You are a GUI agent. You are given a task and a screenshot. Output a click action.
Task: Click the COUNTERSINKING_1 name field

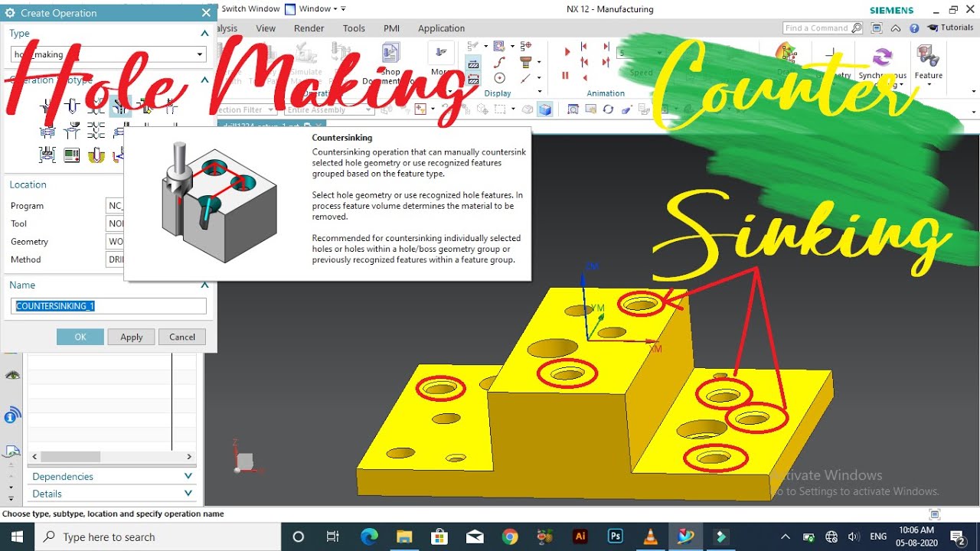coord(109,306)
